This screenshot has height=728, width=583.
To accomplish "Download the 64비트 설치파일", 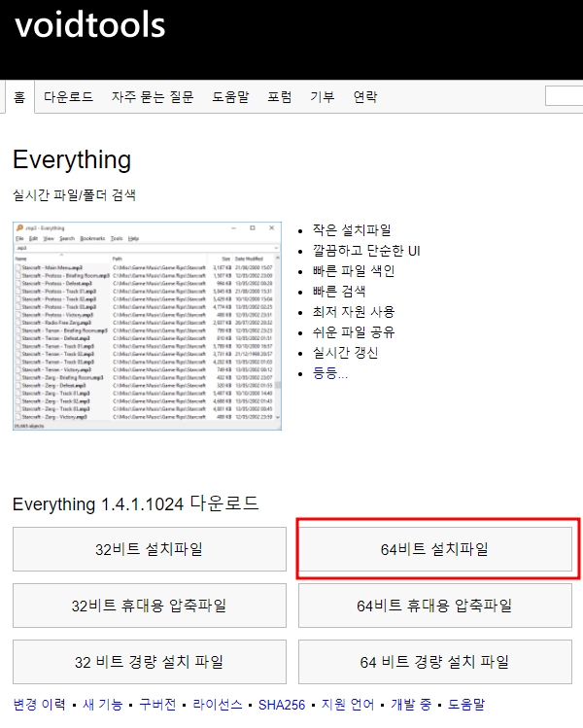I will point(435,549).
